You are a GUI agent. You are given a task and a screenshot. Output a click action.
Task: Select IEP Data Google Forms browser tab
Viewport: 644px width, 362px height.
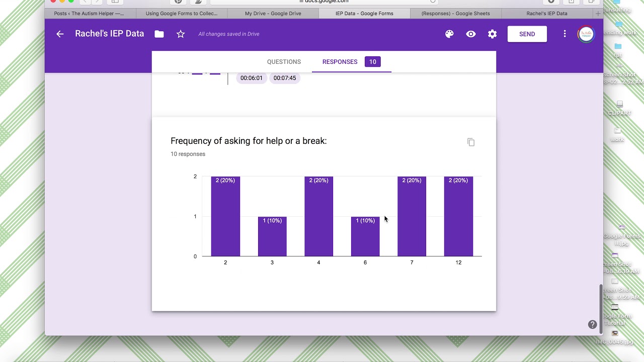(364, 14)
